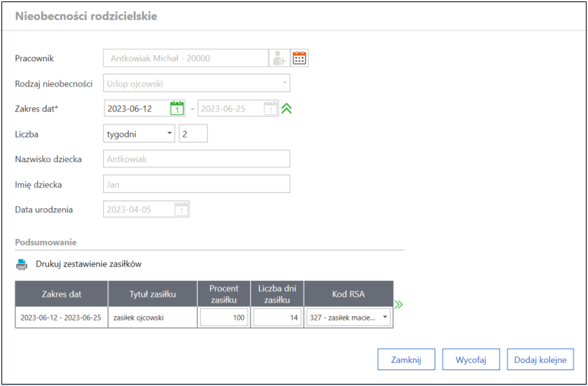
Task: Open the employee calendar icon beside Pracownik
Action: (x=299, y=58)
